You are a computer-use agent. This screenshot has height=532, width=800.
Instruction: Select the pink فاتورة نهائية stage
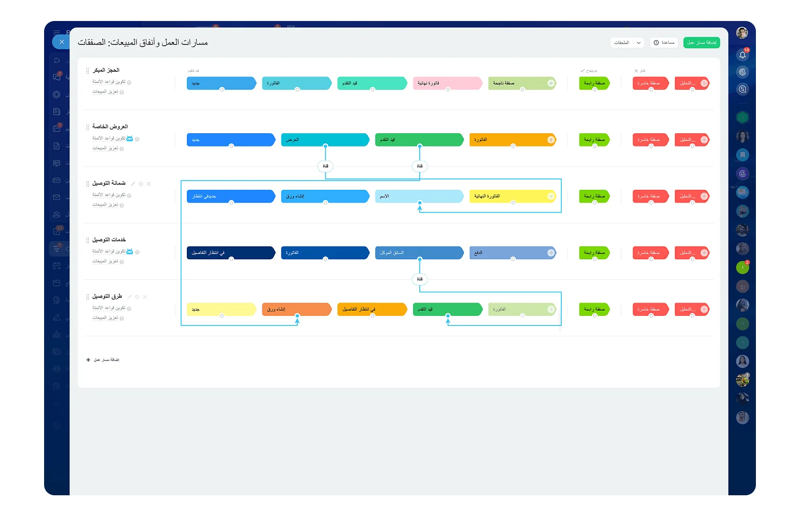[x=447, y=83]
